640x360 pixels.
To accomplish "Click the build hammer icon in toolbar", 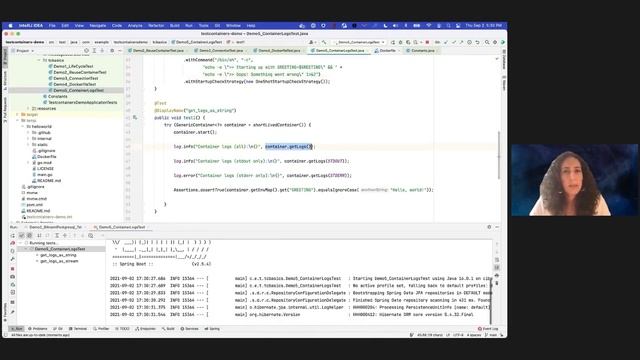I will (x=324, y=42).
